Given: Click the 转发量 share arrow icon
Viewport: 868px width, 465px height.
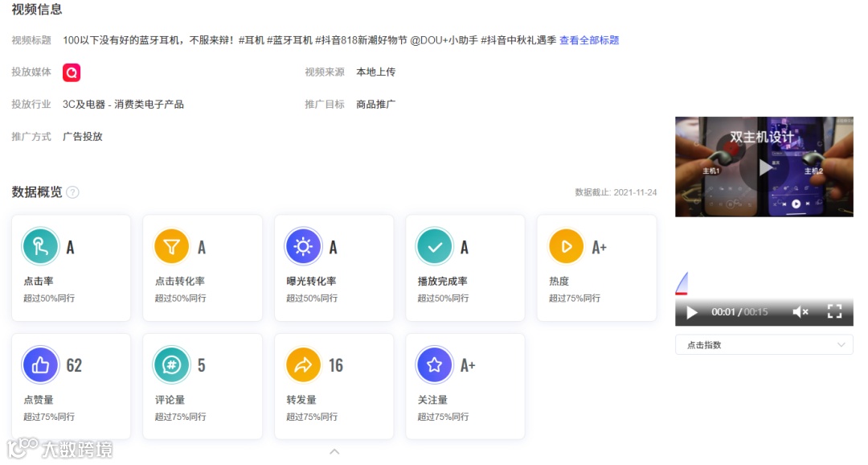Looking at the screenshot, I should pyautogui.click(x=304, y=364).
